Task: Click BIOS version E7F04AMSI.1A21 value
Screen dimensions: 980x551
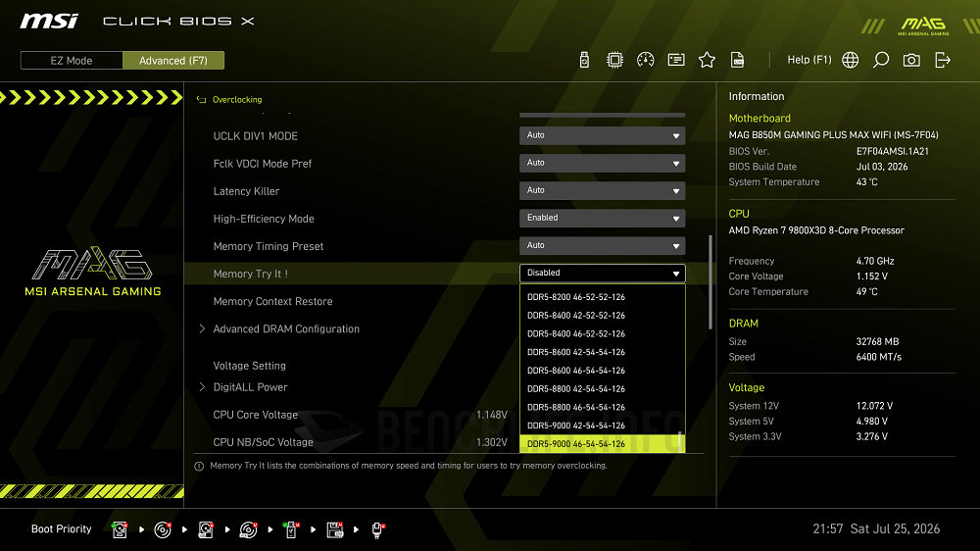Action: [x=893, y=151]
